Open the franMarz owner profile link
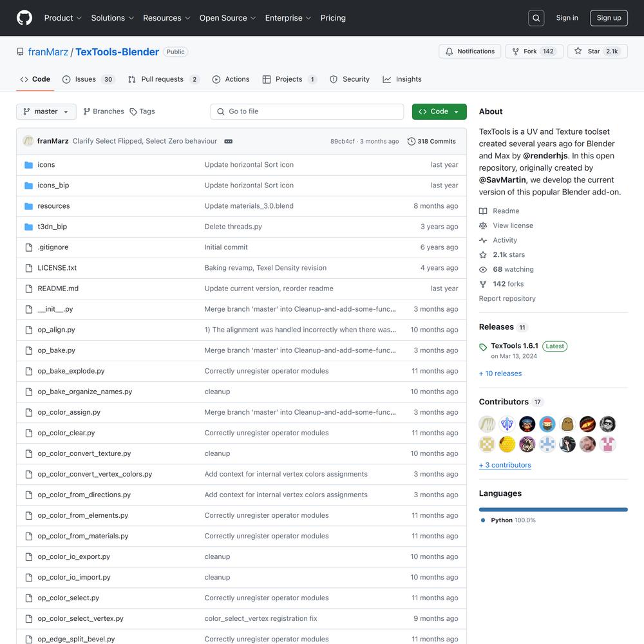 48,52
